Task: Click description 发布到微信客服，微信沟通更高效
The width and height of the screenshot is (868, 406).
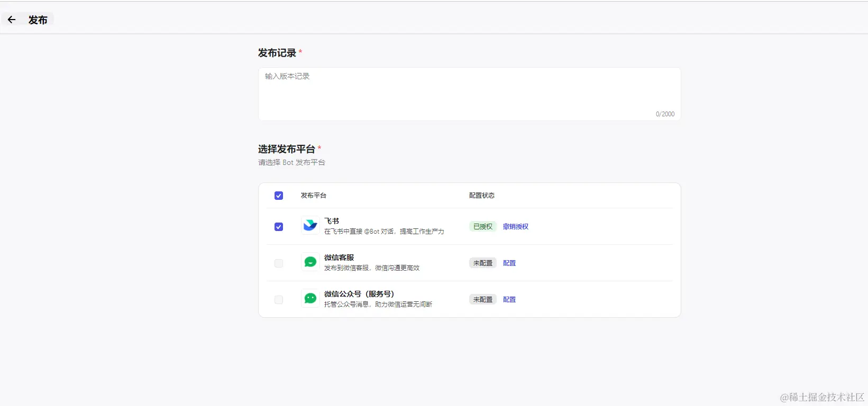Action: [372, 268]
